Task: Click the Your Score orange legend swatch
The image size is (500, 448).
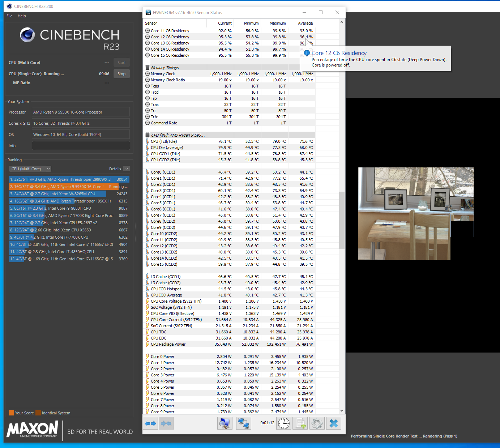Action: tap(11, 413)
